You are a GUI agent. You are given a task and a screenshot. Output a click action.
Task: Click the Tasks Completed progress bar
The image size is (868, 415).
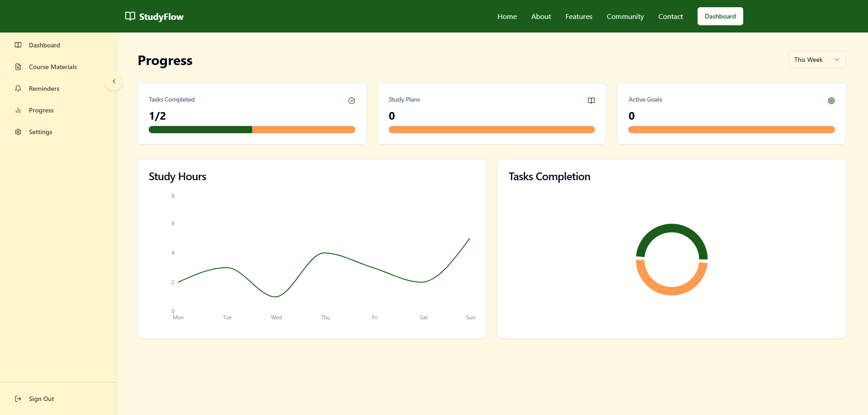(252, 130)
